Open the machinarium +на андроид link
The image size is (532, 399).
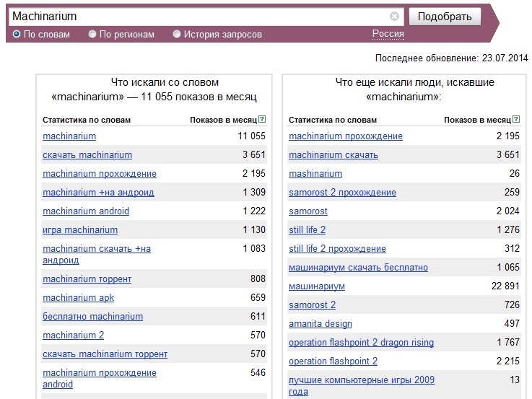[98, 193]
